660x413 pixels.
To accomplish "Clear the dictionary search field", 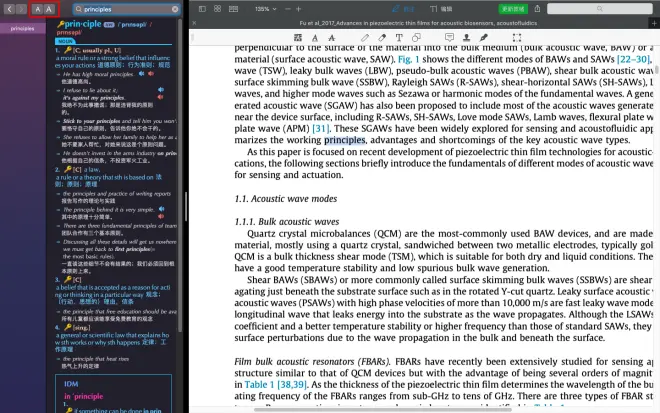I will [175, 9].
